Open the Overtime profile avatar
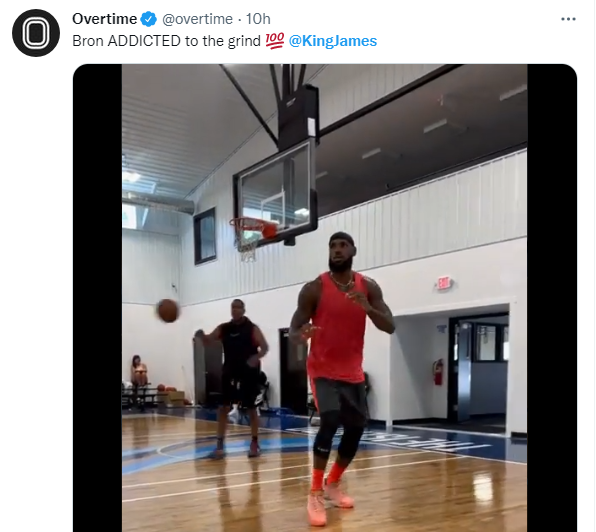This screenshot has width=596, height=532. [36, 33]
